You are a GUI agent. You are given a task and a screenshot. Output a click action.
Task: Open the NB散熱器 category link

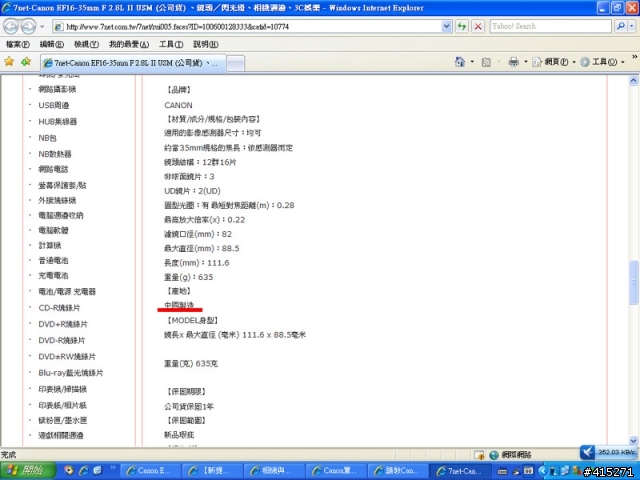[x=55, y=154]
